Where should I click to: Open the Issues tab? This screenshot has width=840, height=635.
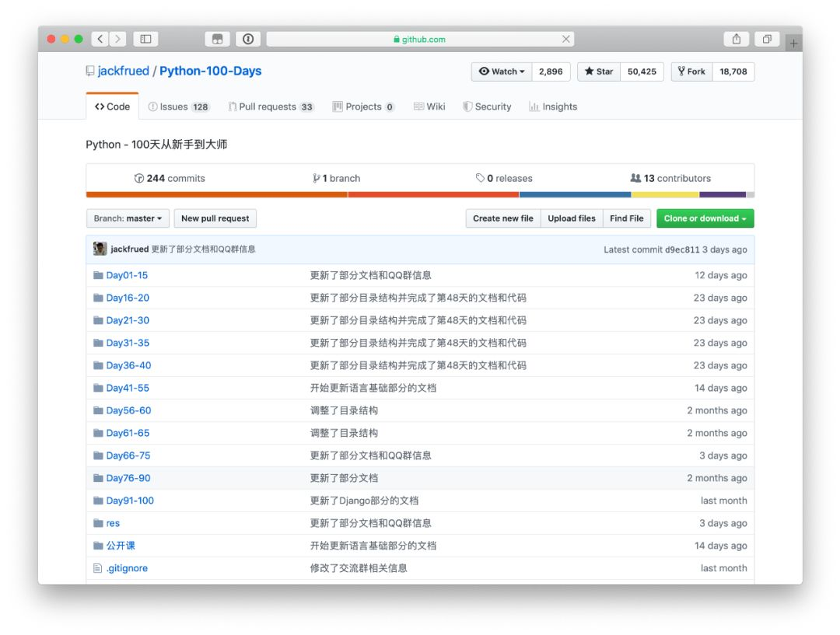(x=179, y=106)
